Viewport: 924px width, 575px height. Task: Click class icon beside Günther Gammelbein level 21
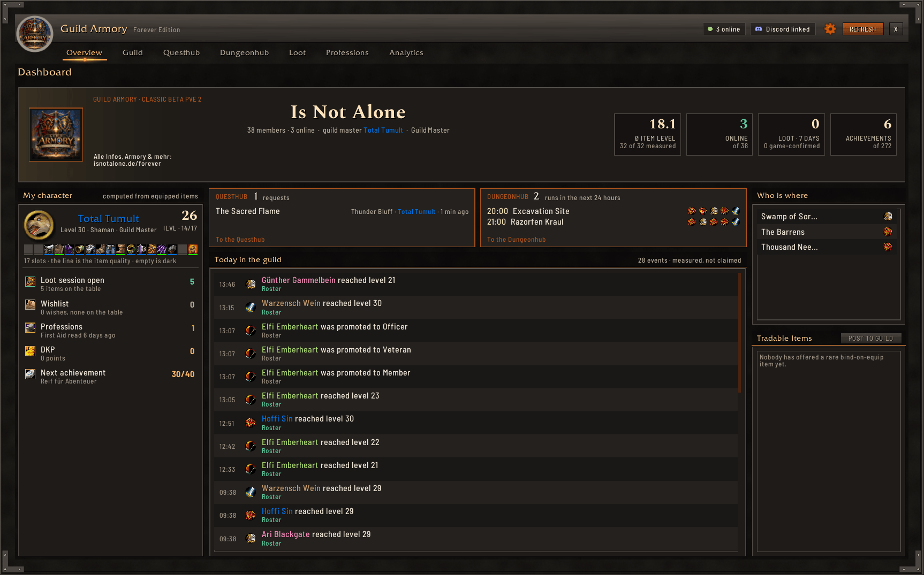point(251,284)
